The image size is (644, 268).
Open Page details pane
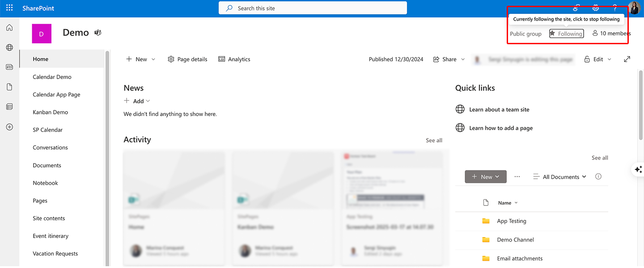(187, 59)
